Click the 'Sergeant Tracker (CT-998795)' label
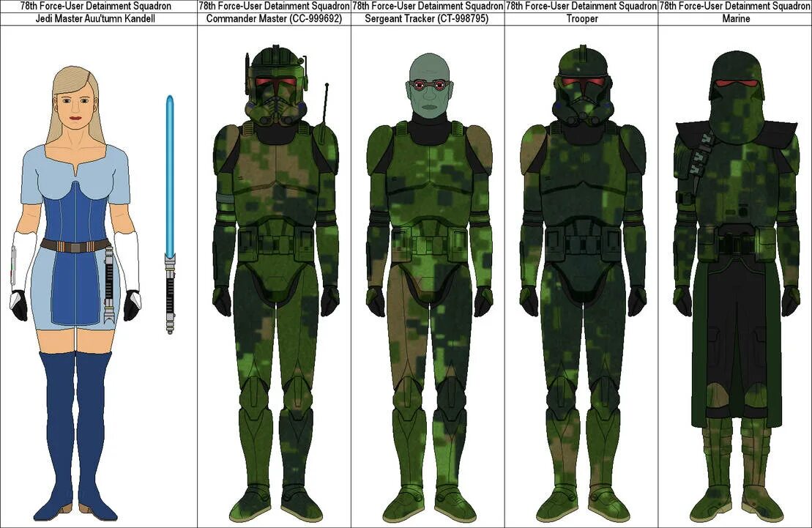Viewport: 812px width, 528px height. coord(426,18)
